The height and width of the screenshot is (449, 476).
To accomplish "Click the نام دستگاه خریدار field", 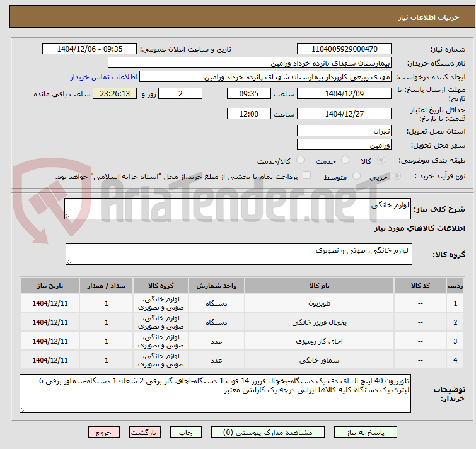I will pyautogui.click(x=250, y=63).
